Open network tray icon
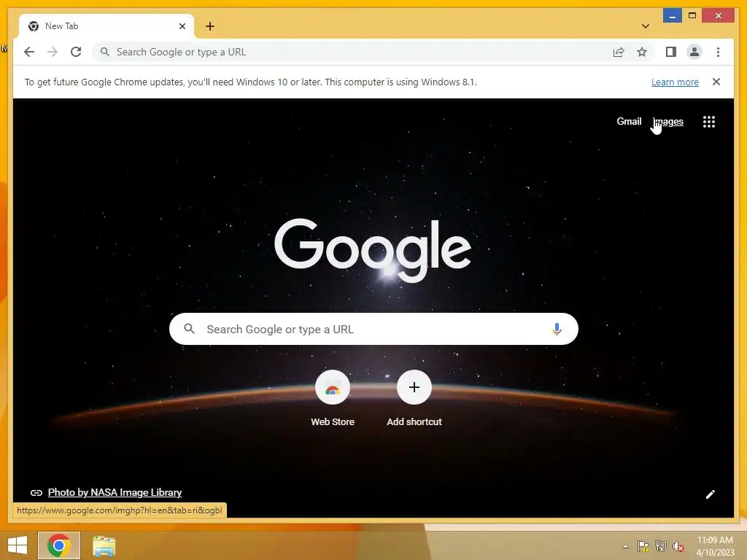The image size is (747, 560). point(661,546)
